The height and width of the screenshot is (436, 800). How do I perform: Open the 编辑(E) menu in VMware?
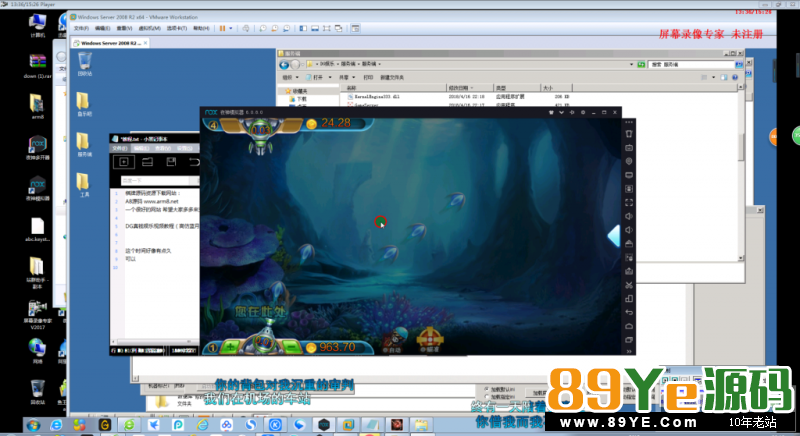[x=102, y=29]
